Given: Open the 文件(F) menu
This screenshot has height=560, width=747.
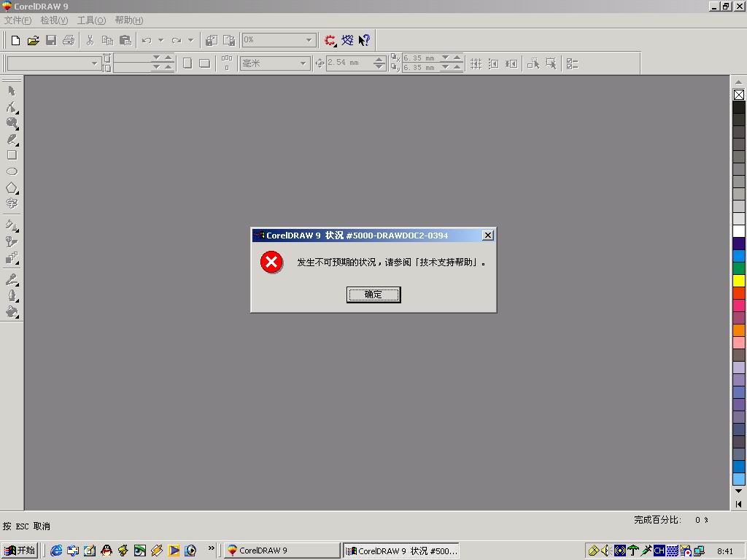Looking at the screenshot, I should pos(18,20).
